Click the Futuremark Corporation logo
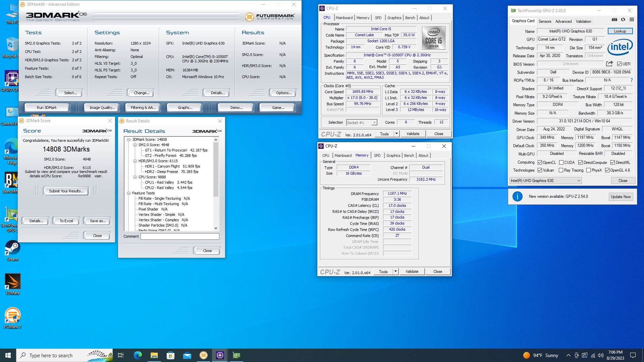 click(270, 16)
